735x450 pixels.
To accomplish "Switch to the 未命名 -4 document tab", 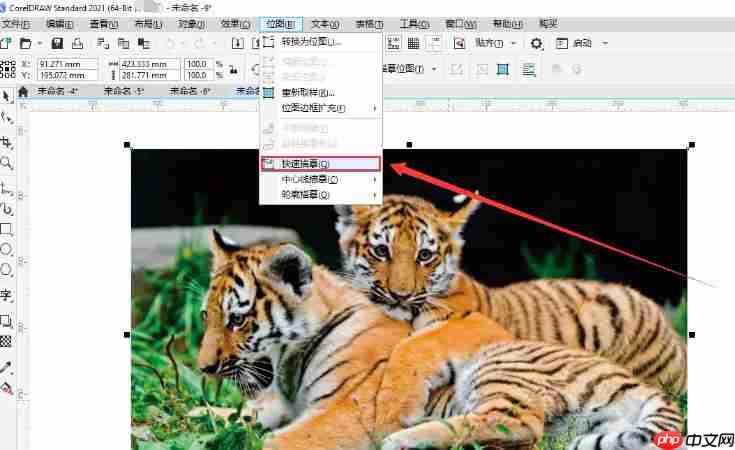I will [57, 91].
